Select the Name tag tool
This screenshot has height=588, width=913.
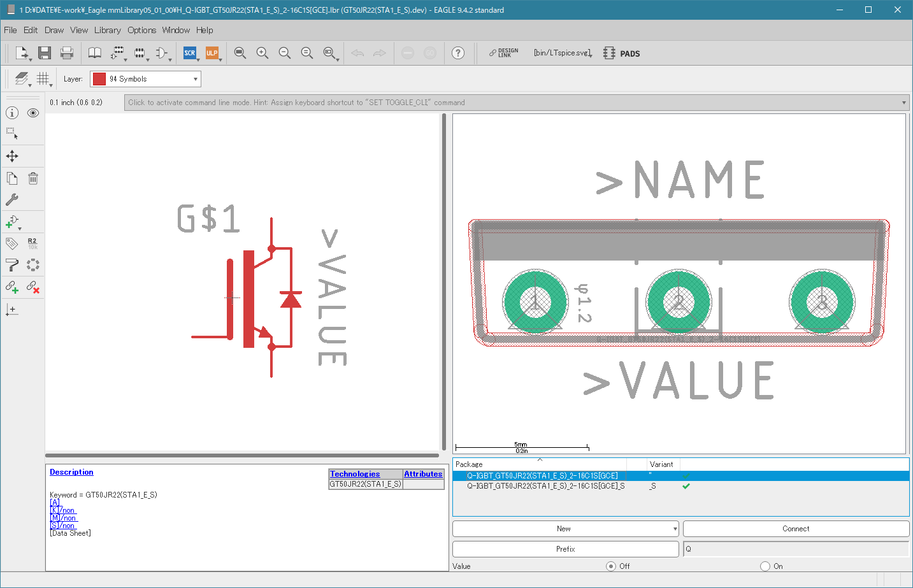[11, 243]
